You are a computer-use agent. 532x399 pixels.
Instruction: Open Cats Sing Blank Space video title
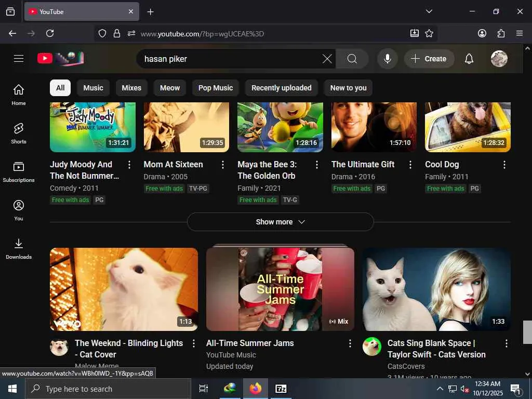(436, 349)
